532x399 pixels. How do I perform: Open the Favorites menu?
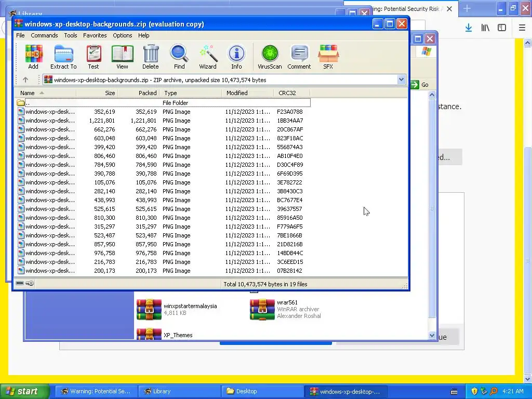[x=95, y=35]
